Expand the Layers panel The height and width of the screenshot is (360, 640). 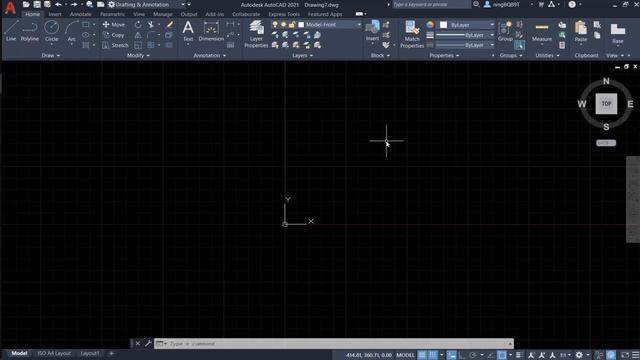pyautogui.click(x=302, y=56)
